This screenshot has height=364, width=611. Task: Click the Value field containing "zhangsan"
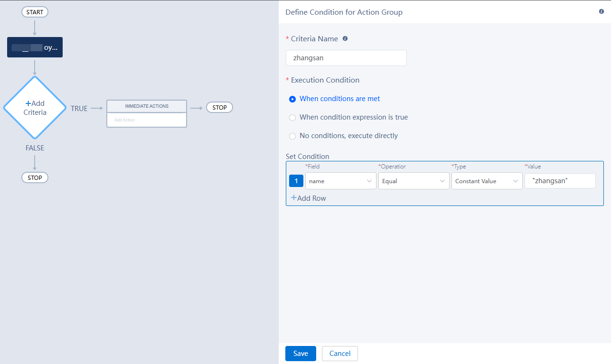pos(560,181)
